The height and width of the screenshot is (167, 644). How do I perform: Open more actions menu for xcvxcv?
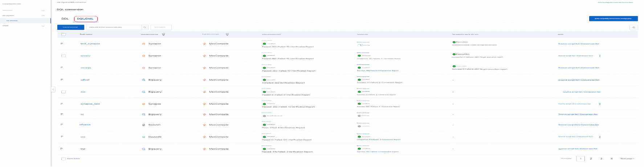[x=600, y=56]
